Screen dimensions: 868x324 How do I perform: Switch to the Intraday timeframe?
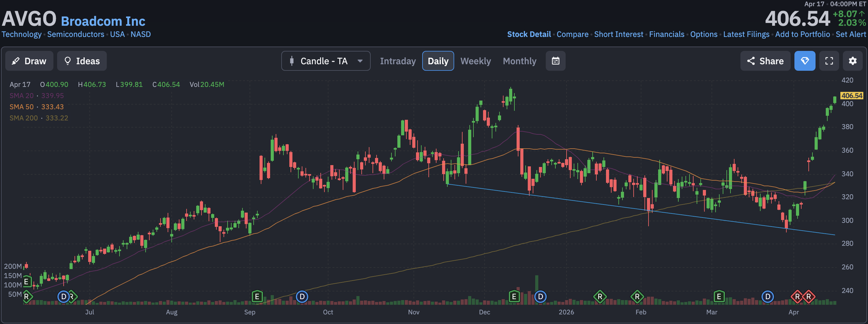point(398,61)
